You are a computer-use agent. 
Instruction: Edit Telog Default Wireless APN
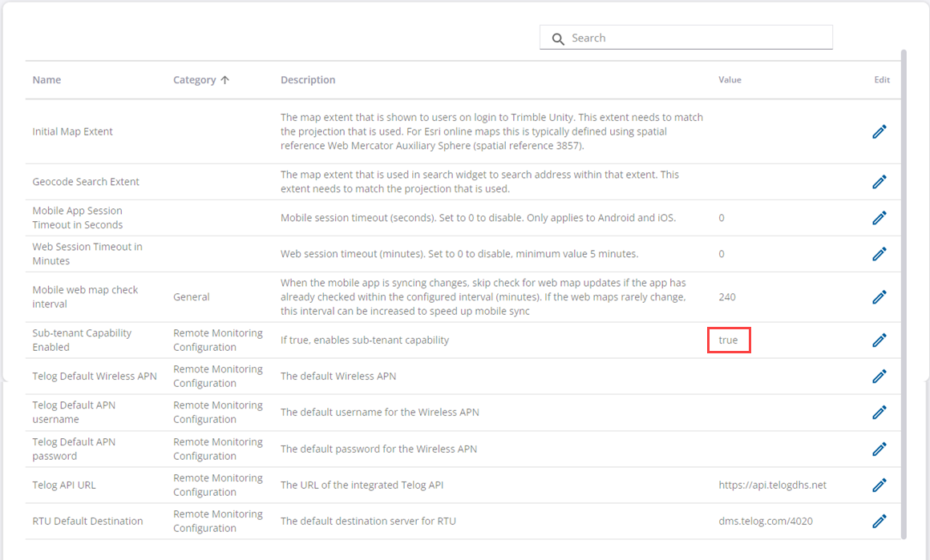(879, 377)
